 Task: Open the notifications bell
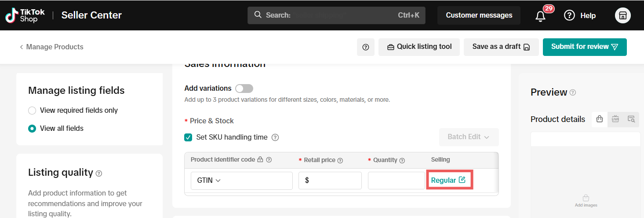point(540,16)
